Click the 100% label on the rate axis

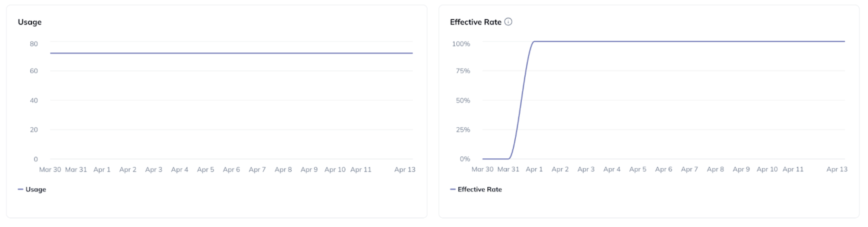tap(461, 44)
